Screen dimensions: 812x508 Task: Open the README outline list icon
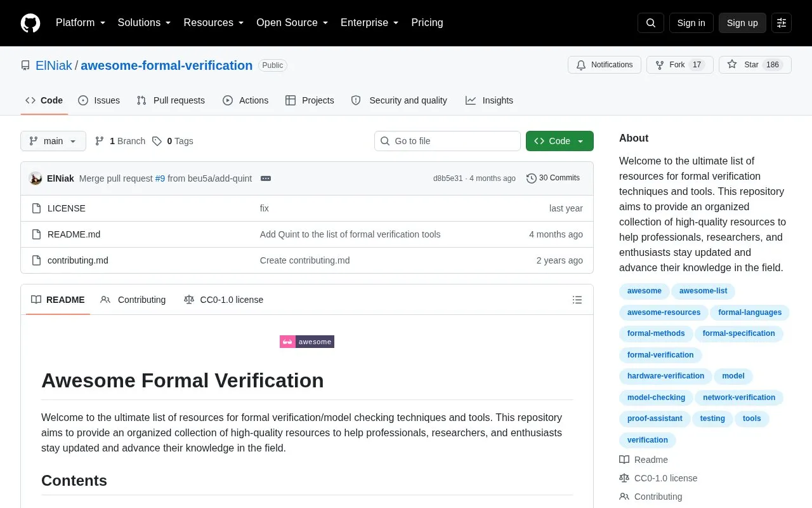tap(577, 300)
